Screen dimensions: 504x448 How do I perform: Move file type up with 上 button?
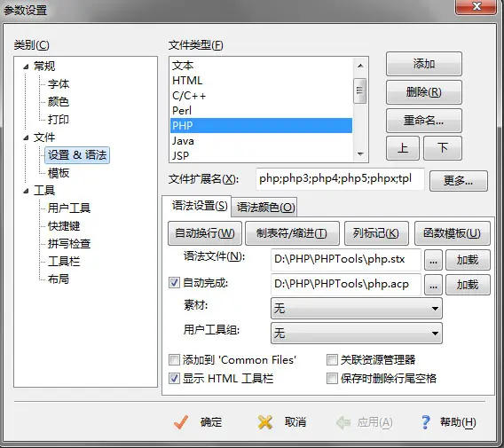coord(403,148)
